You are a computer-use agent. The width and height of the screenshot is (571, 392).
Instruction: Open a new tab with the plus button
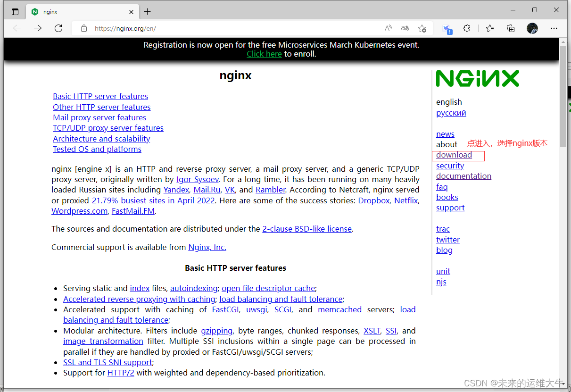click(x=148, y=12)
